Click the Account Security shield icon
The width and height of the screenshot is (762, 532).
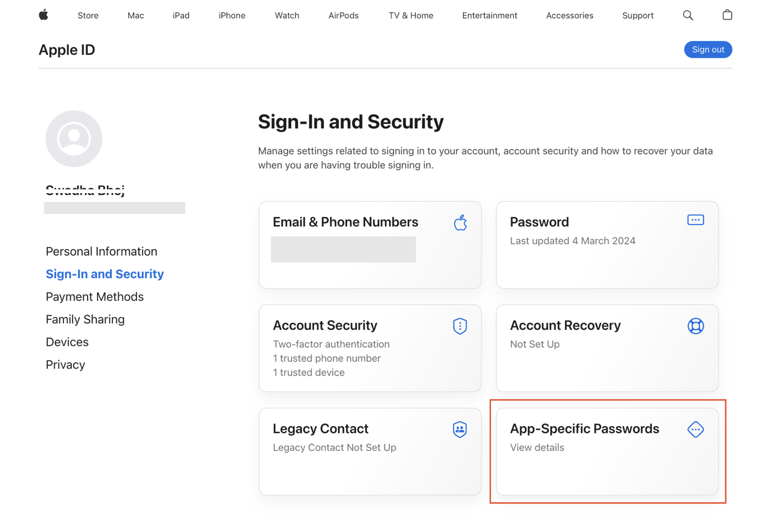tap(460, 326)
